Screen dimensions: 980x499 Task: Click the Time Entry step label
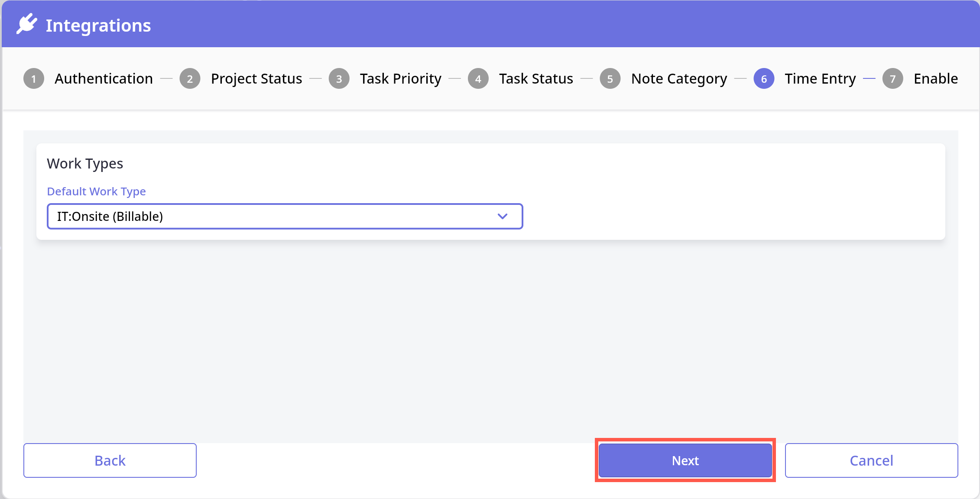[820, 79]
